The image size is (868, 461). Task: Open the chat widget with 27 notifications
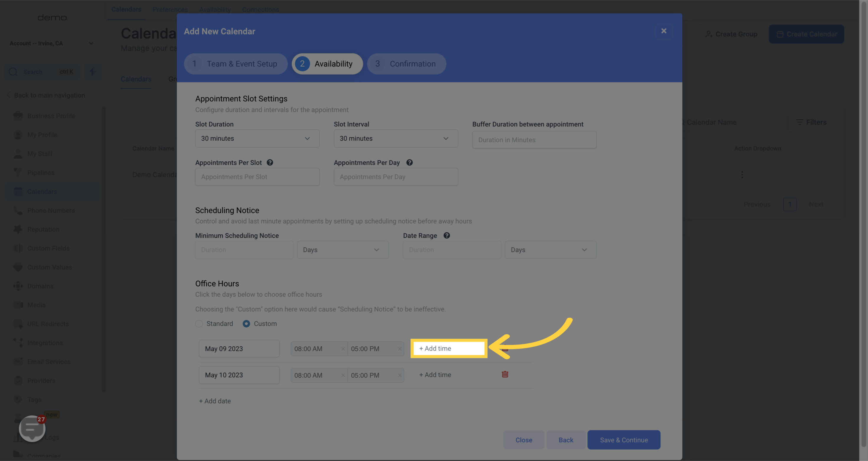pos(32,428)
